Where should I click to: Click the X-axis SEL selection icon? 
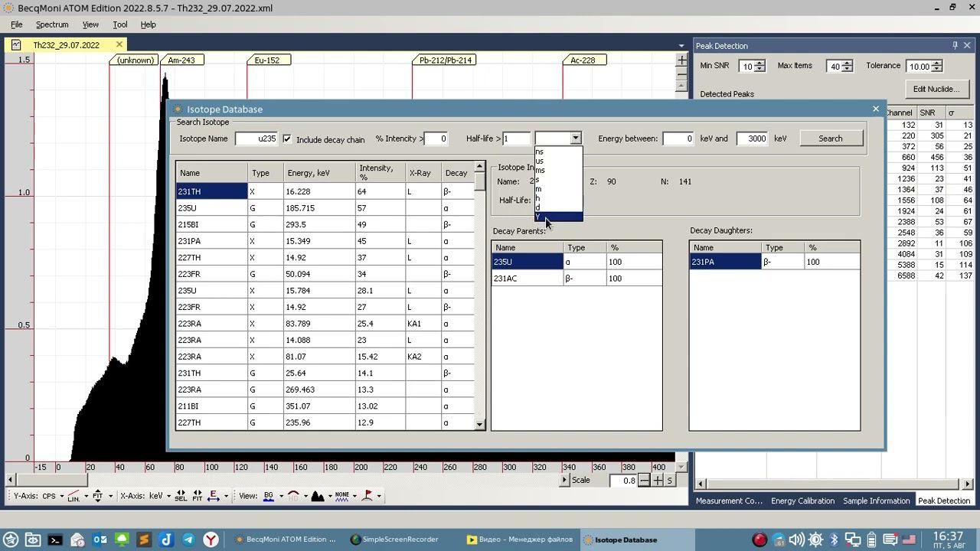pyautogui.click(x=181, y=496)
